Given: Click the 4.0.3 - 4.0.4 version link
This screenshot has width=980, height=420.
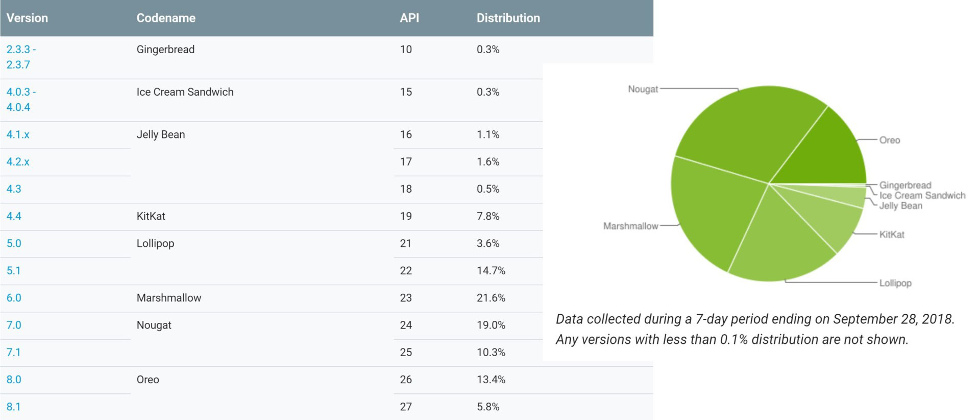Looking at the screenshot, I should [20, 99].
